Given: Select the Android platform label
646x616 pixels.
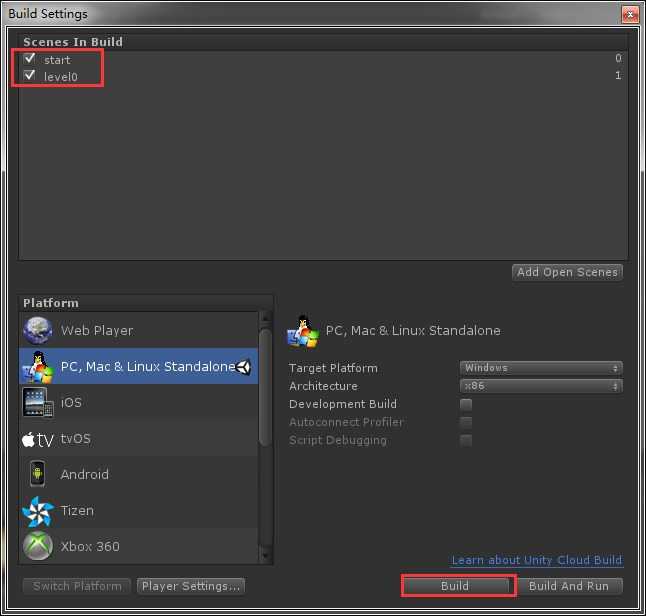Looking at the screenshot, I should 84,475.
